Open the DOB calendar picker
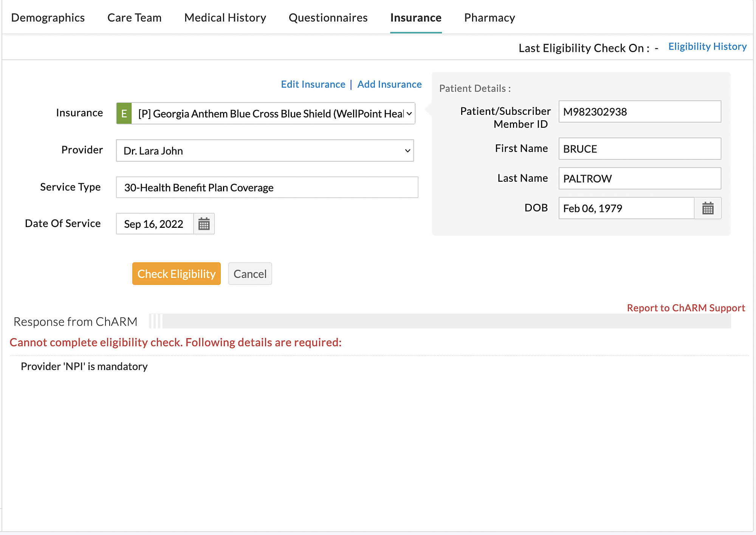Screen dimensions: 756x535 pos(708,208)
